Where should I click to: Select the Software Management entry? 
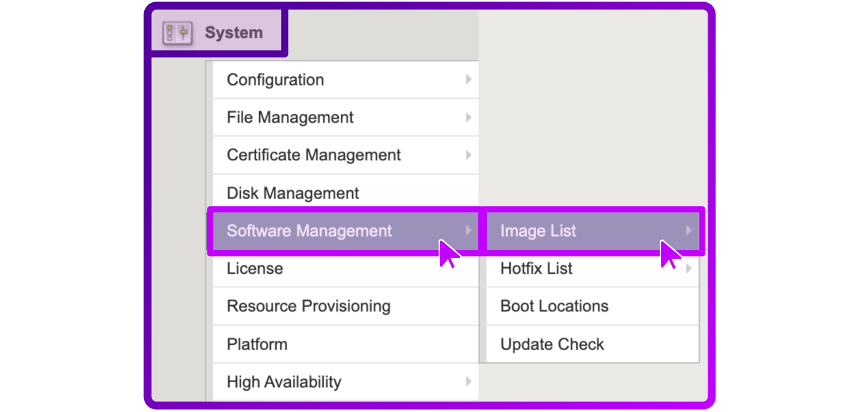345,231
